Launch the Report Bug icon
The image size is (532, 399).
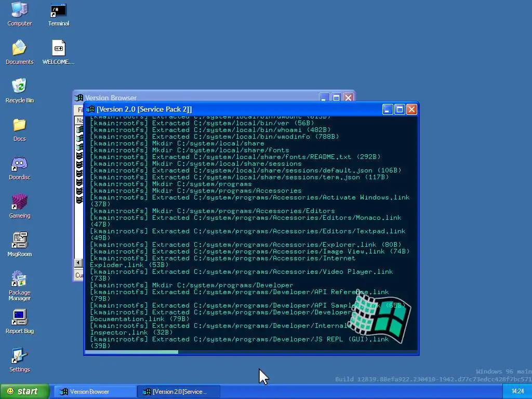[x=19, y=322]
